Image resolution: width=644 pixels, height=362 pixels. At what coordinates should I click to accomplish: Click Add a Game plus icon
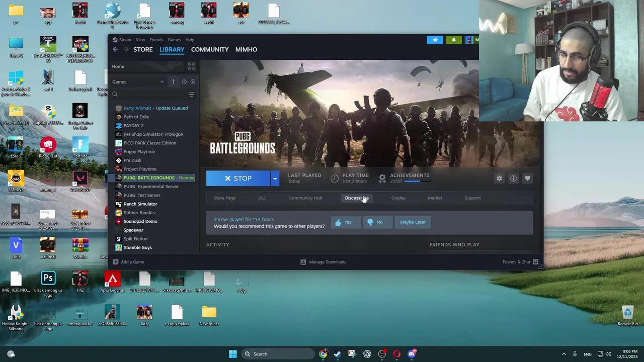pyautogui.click(x=116, y=262)
